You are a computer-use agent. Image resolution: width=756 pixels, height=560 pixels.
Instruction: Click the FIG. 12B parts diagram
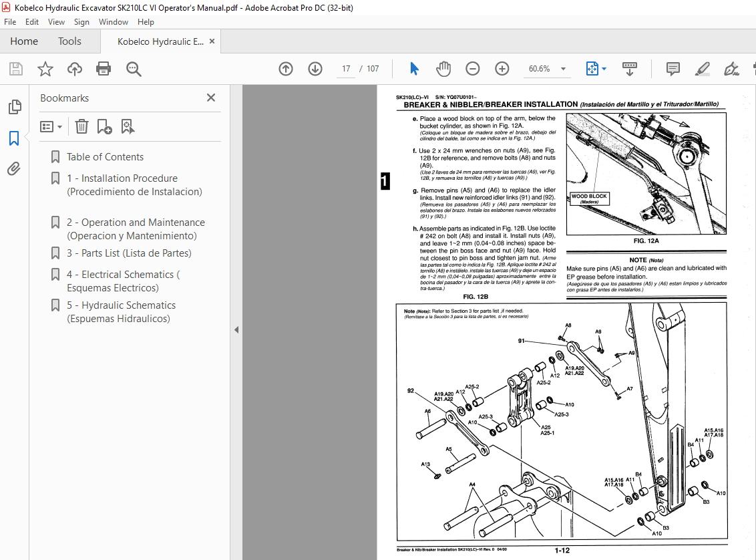562,422
